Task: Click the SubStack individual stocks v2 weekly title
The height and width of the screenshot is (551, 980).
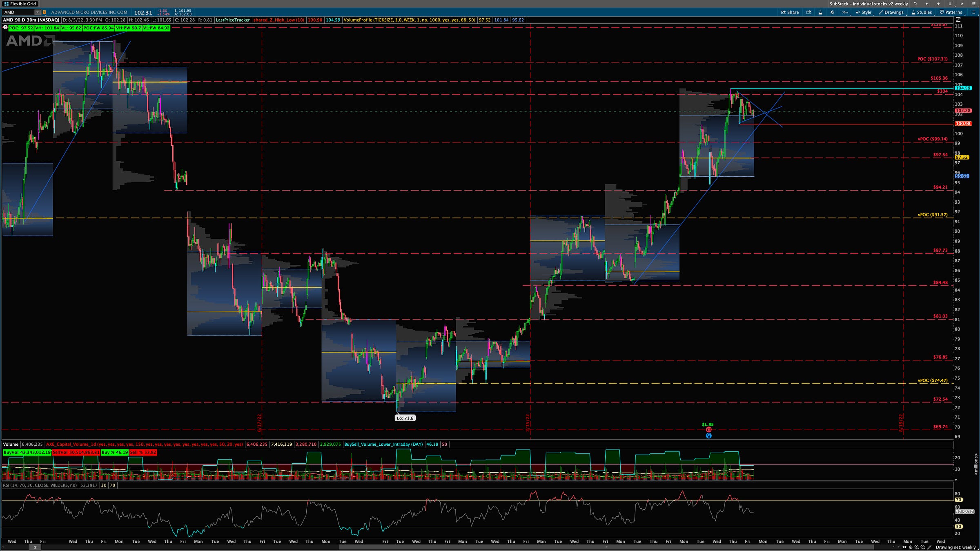Action: (869, 4)
